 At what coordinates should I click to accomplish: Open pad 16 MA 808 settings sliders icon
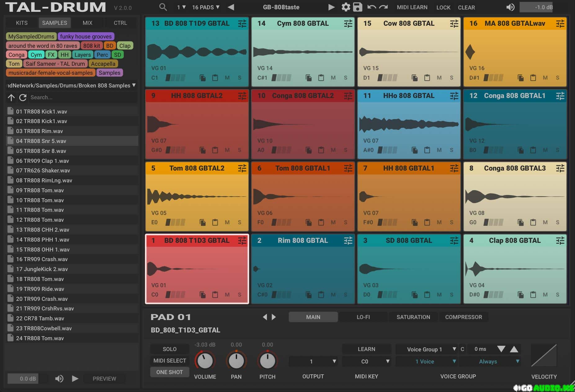pos(560,24)
